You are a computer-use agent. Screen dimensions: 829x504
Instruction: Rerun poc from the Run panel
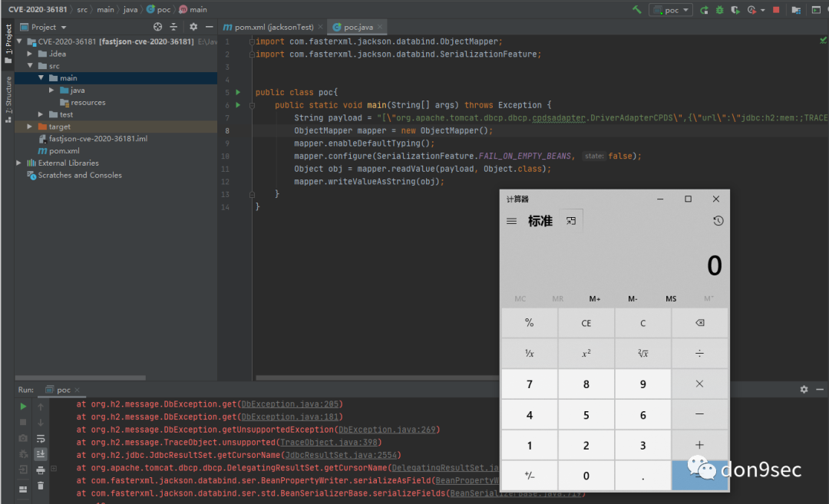23,407
